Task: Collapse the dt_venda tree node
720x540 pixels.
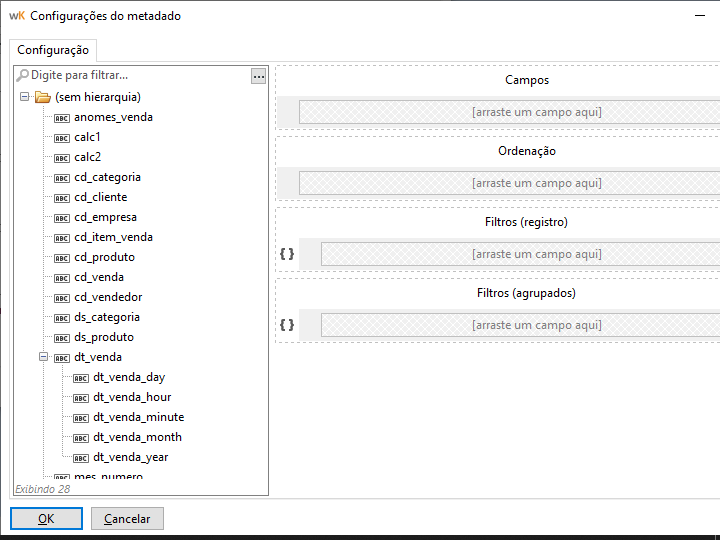Action: pyautogui.click(x=43, y=357)
